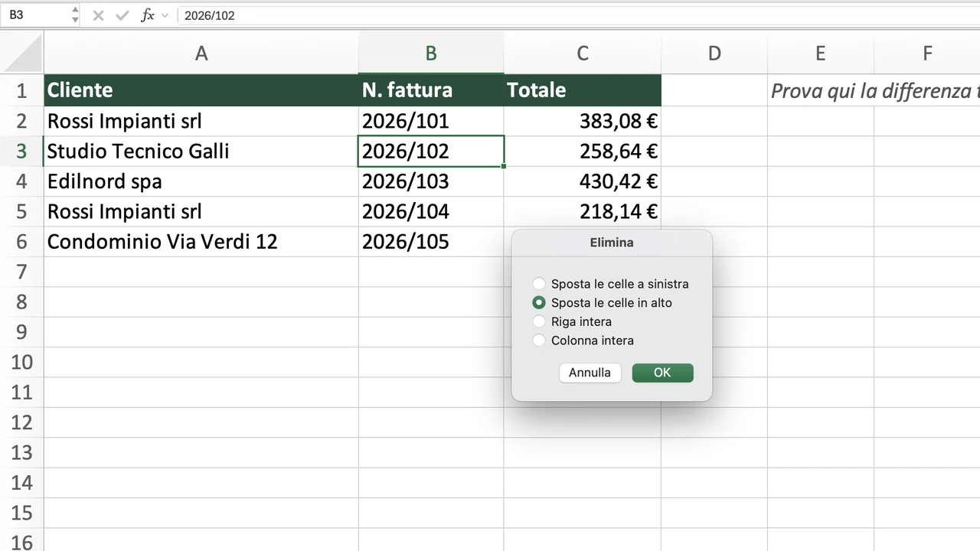Click the 'Cliente' header cell

click(201, 90)
